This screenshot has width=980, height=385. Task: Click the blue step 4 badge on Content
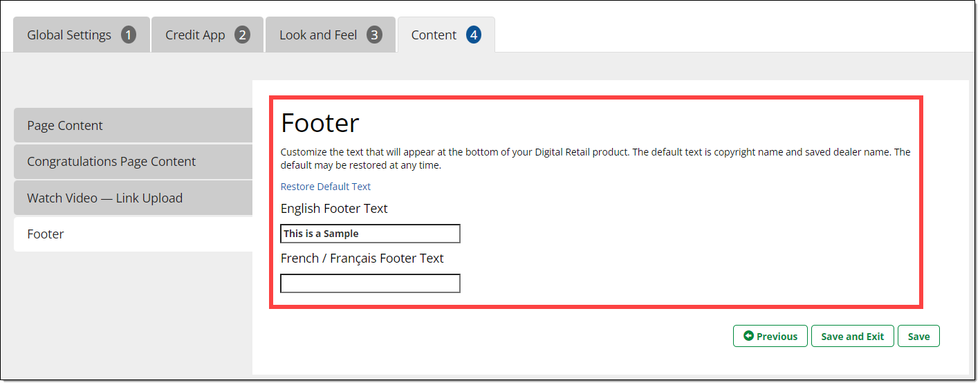click(x=473, y=35)
